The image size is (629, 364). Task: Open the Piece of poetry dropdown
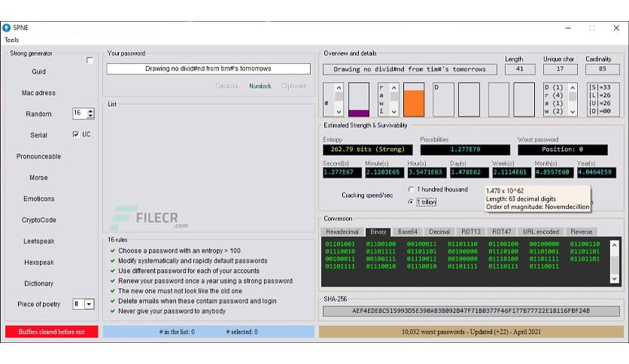(x=89, y=304)
